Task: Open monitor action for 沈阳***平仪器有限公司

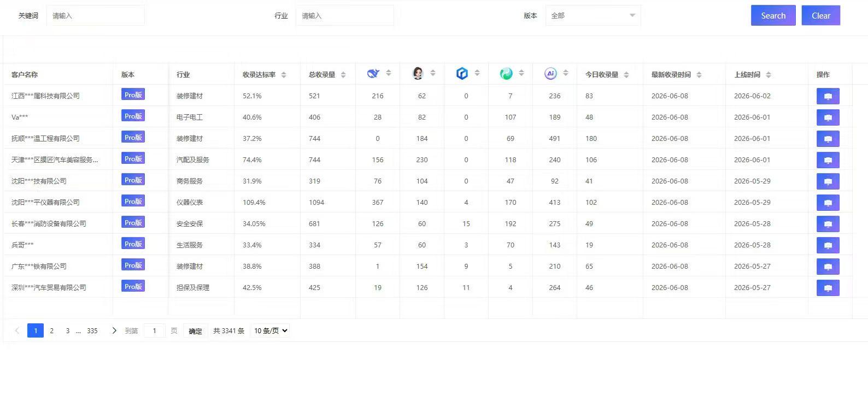Action: click(828, 203)
